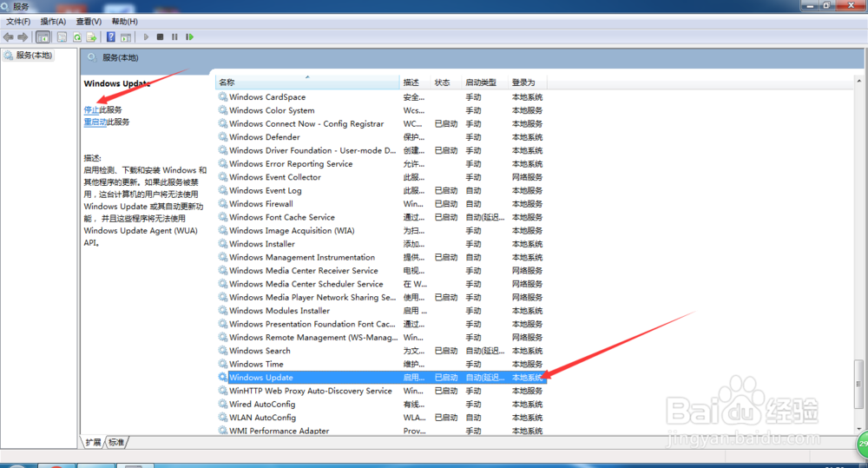Open the 文件(F) menu
Image resolution: width=868 pixels, height=468 pixels.
[x=18, y=22]
